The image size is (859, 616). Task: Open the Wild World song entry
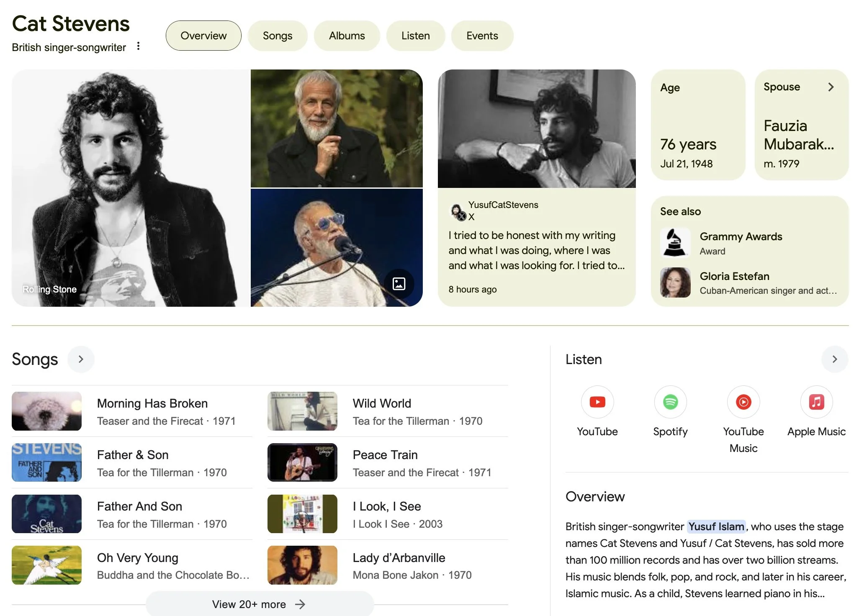click(x=382, y=403)
